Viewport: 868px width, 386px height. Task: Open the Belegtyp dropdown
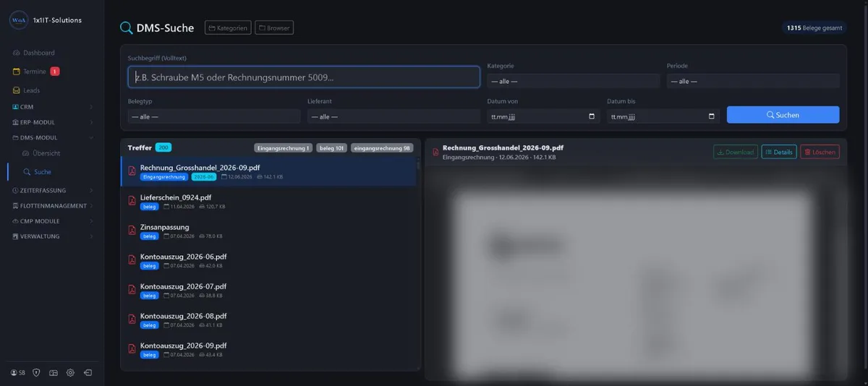click(214, 116)
